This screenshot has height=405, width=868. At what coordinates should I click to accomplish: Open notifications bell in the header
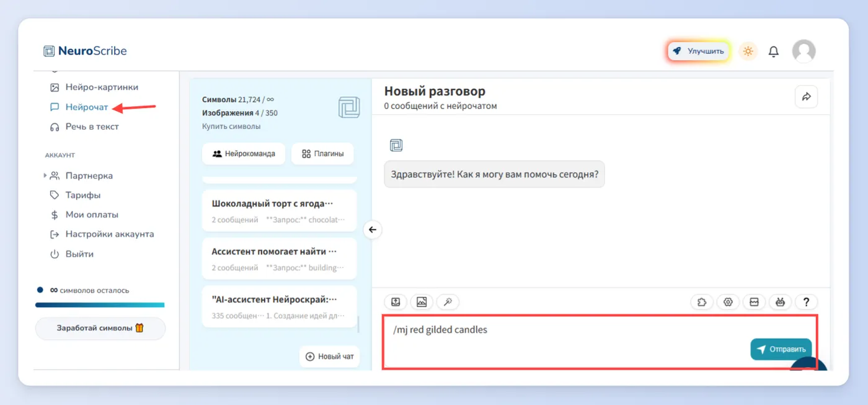pyautogui.click(x=774, y=51)
